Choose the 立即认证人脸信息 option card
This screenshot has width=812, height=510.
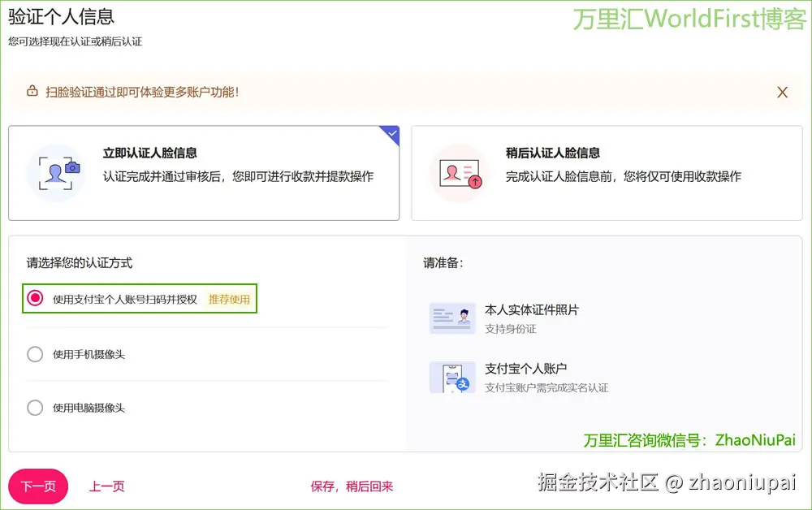(203, 172)
